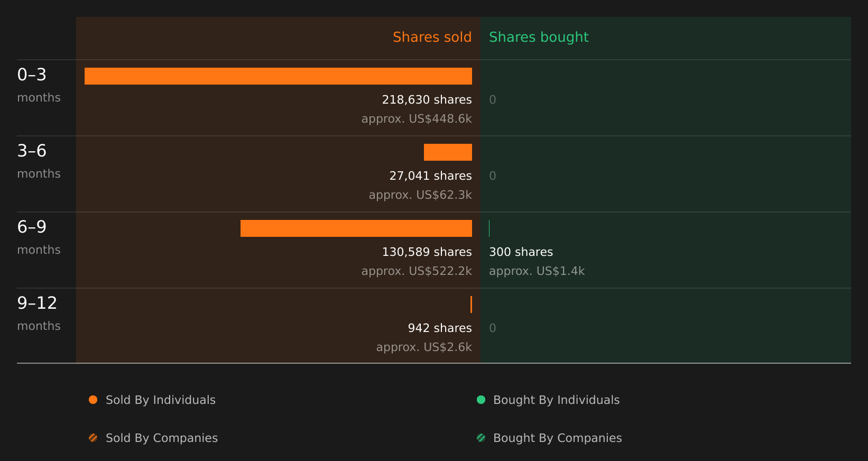
Task: Click the 3–6 months sold bar
Action: click(448, 152)
